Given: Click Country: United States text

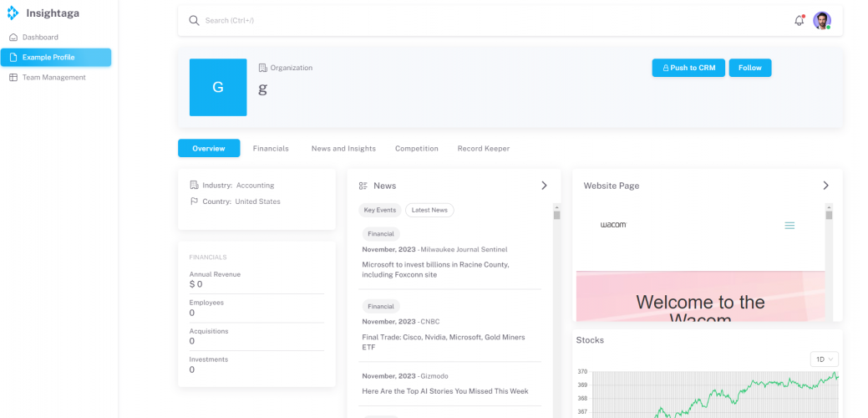Looking at the screenshot, I should click(x=241, y=201).
